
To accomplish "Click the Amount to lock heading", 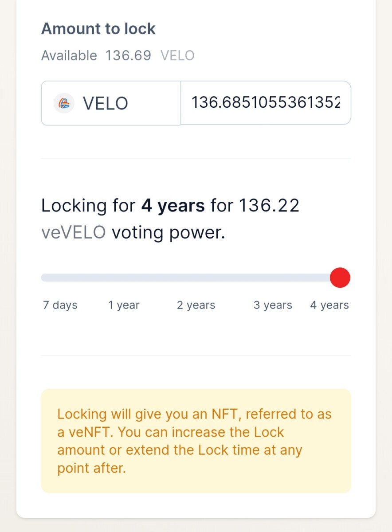I will pyautogui.click(x=98, y=29).
